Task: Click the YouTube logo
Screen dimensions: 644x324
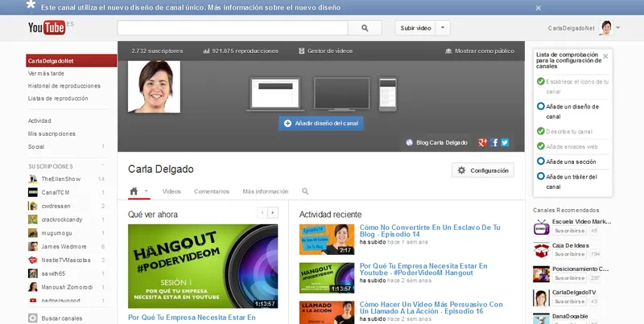Action: [46, 28]
